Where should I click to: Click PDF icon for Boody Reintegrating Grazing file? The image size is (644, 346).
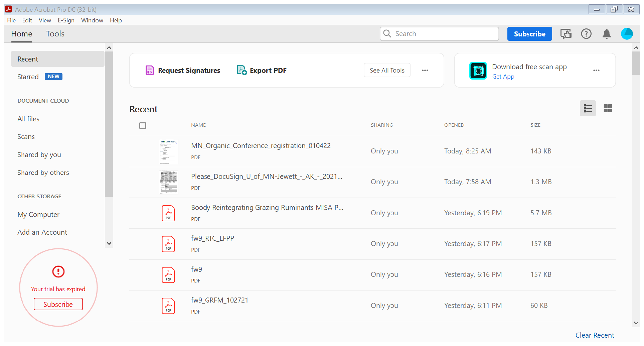(168, 213)
